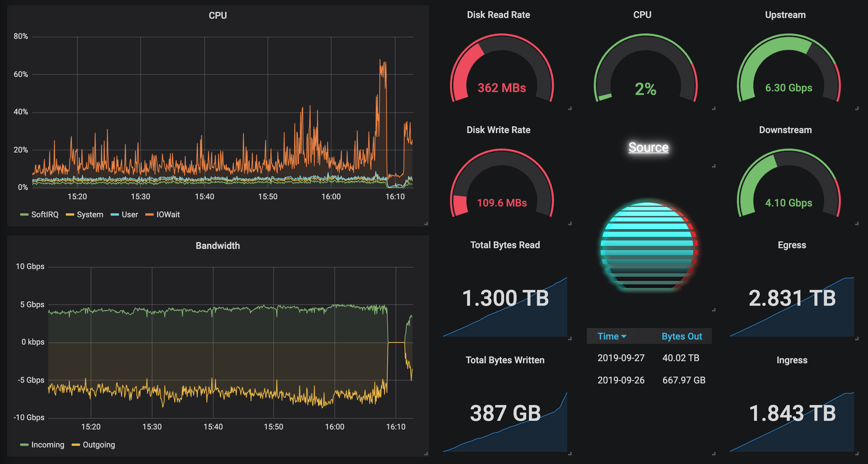868x464 pixels.
Task: Click the Total Bytes Read 1.300 TB stat
Action: pyautogui.click(x=505, y=299)
